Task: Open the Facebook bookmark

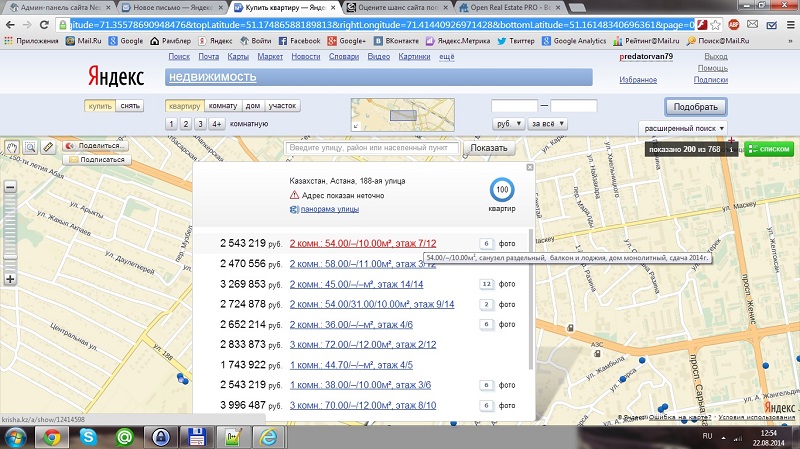Action: click(x=299, y=41)
